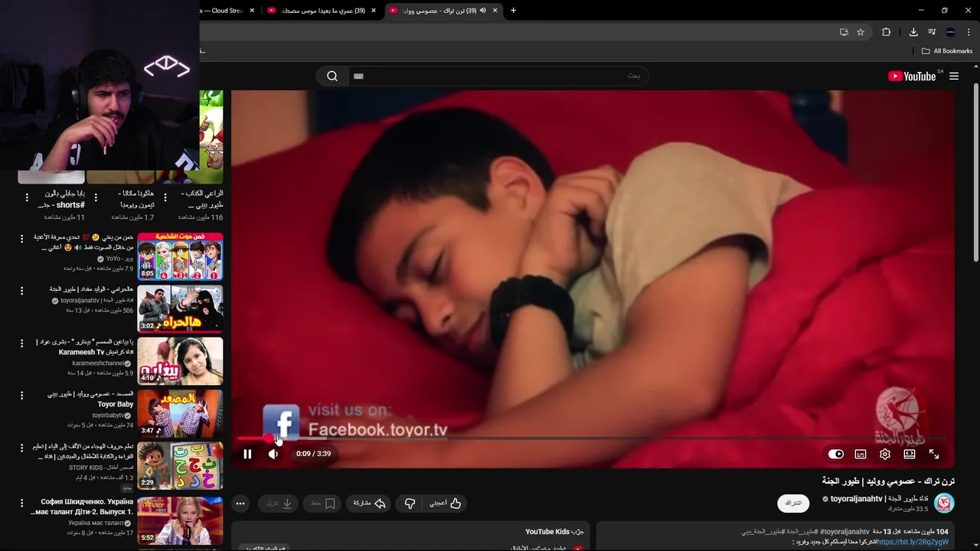Open the 3:02 video thumbnail in sidebar
Image resolution: width=980 pixels, height=551 pixels.
click(180, 308)
